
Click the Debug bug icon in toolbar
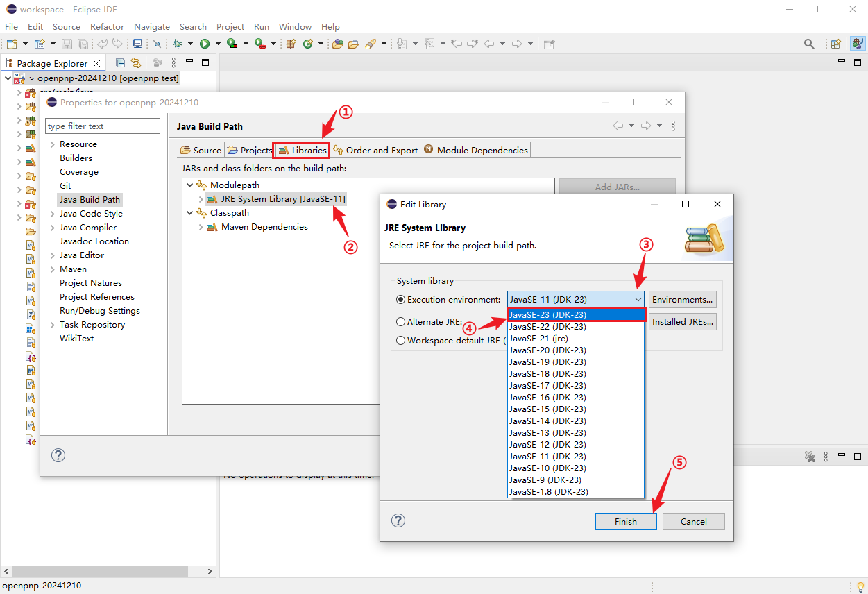177,44
